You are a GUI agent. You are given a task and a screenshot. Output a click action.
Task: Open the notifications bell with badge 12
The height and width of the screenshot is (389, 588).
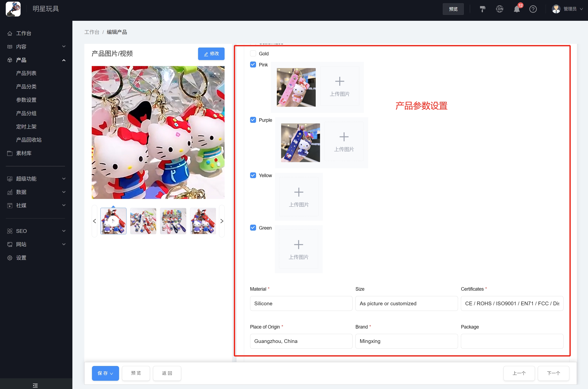517,9
